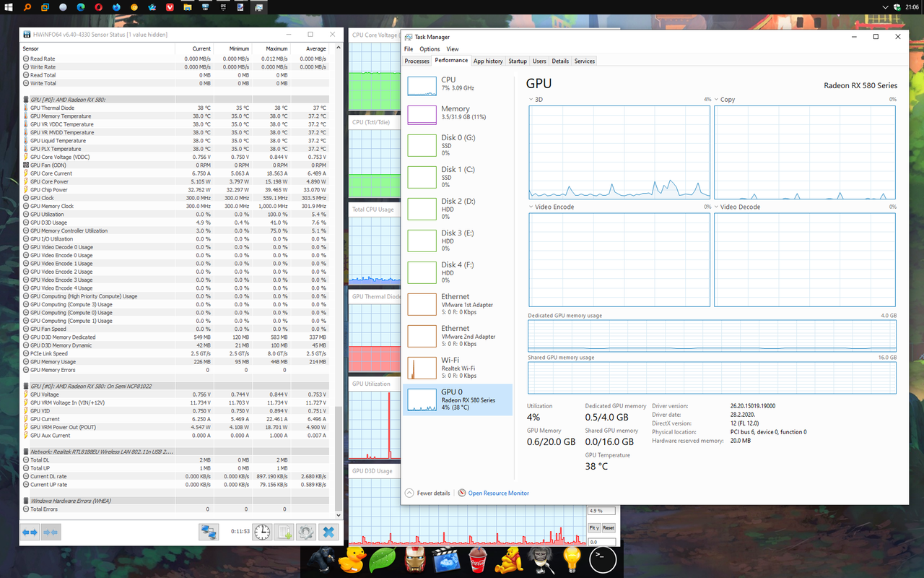924x578 pixels.
Task: Click HWiNFO blue X close sensors icon
Action: tap(328, 532)
